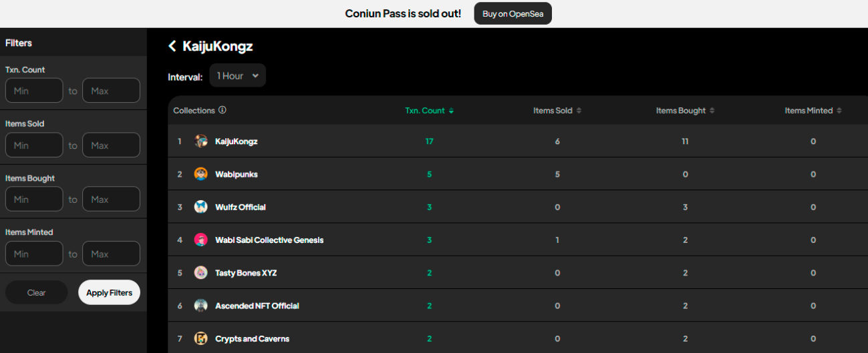868x353 pixels.
Task: Click the Items Sold Max field
Action: tap(111, 145)
